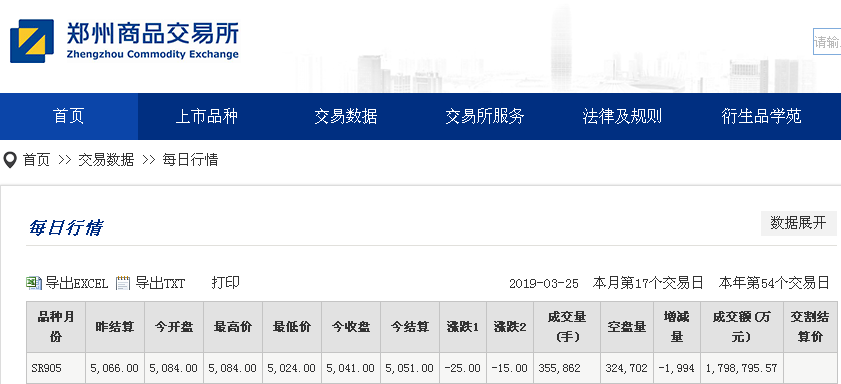Viewport: 841px width, 384px height.
Task: Click the 昨结算 column header
Action: [x=115, y=327]
